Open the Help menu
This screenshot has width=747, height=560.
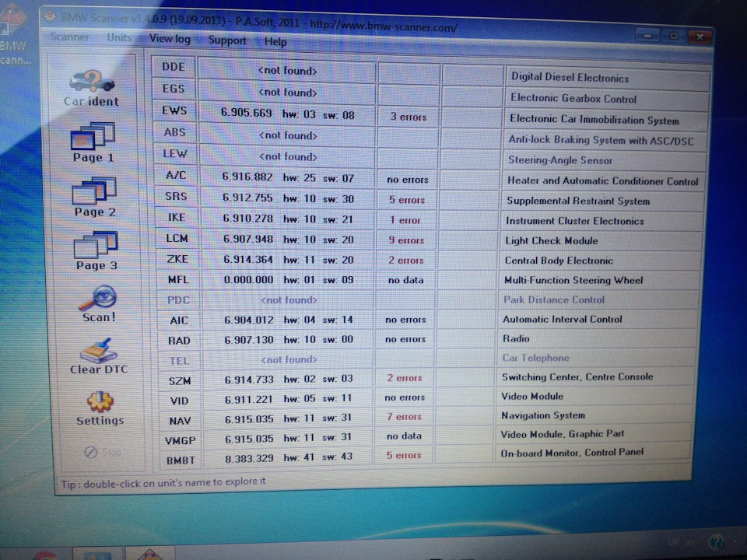coord(275,42)
